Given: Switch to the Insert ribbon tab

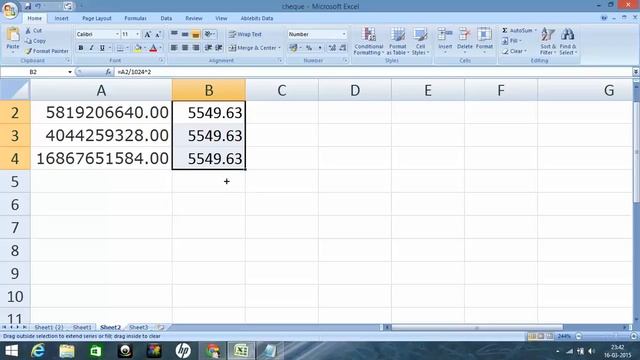Looking at the screenshot, I should pos(62,18).
